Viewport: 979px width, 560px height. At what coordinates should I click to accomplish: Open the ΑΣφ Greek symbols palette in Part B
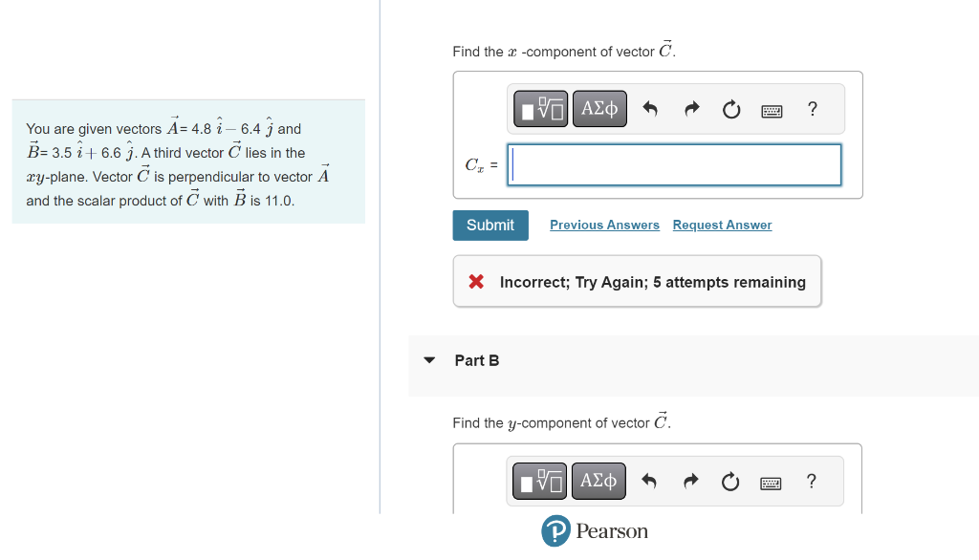[598, 481]
